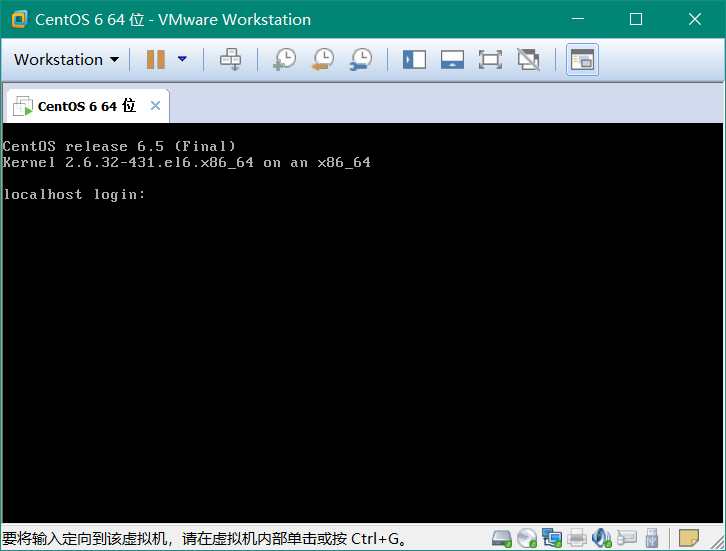Toggle the thumbnail bar view
The image size is (726, 551).
coord(452,60)
